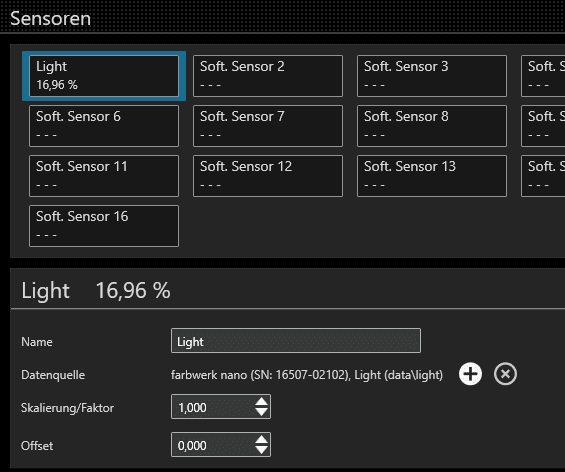565x472 pixels.
Task: Click the Name label
Action: pos(37,342)
